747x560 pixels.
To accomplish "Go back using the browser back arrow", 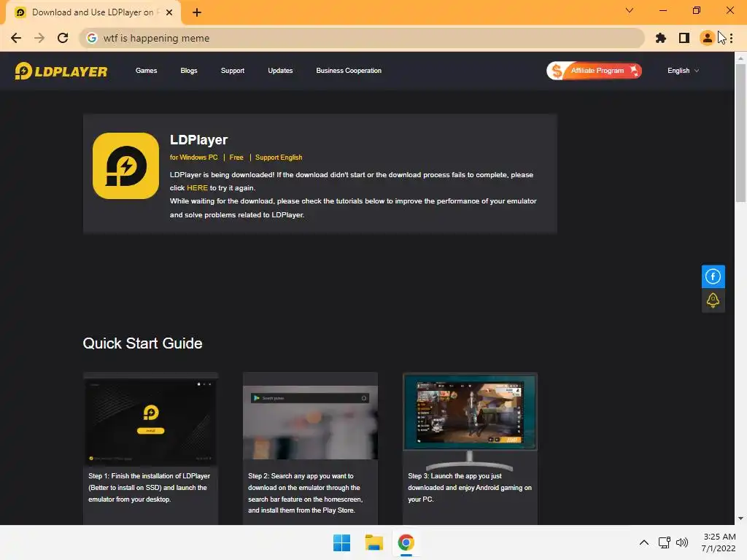I will click(16, 38).
